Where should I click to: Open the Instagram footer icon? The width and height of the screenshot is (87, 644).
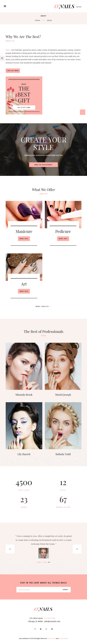pos(41,629)
